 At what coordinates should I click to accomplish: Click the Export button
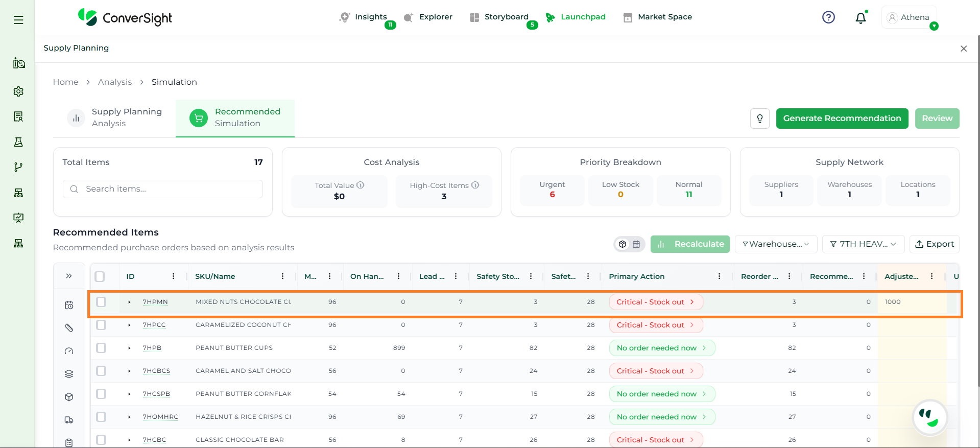point(934,244)
